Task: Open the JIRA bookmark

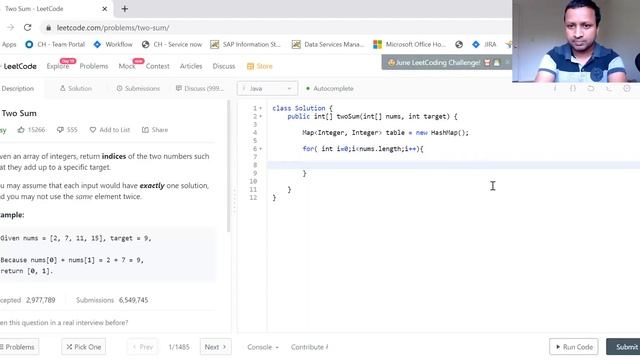Action: point(484,44)
